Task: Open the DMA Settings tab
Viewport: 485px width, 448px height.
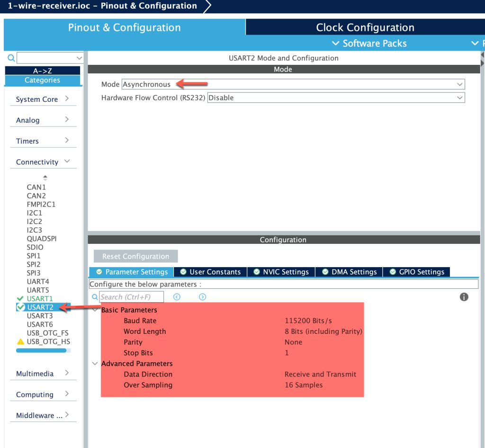Action: [349, 272]
